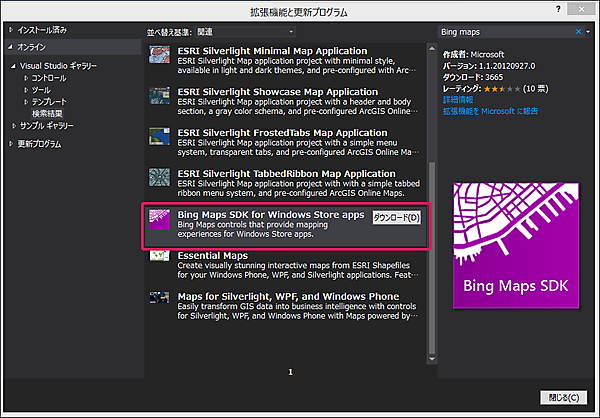Select the TabbedRibbon Map Application icon

[x=160, y=178]
